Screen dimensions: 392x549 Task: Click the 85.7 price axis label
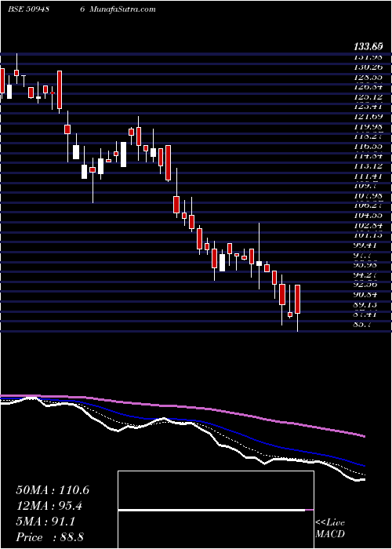point(363,325)
